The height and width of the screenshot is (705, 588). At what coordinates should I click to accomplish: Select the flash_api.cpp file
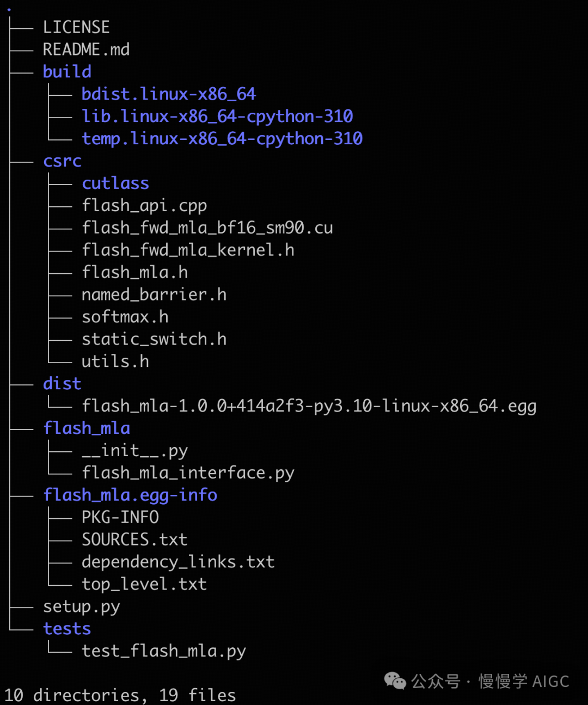[x=144, y=206]
